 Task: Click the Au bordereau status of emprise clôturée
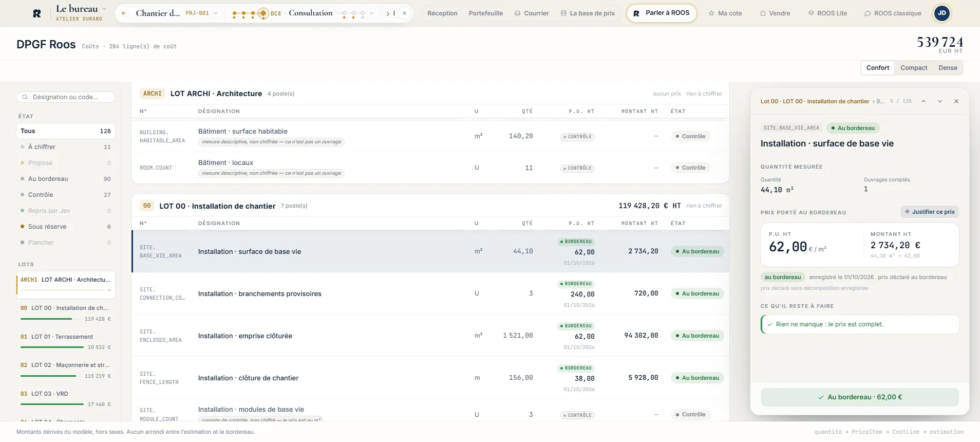(698, 336)
